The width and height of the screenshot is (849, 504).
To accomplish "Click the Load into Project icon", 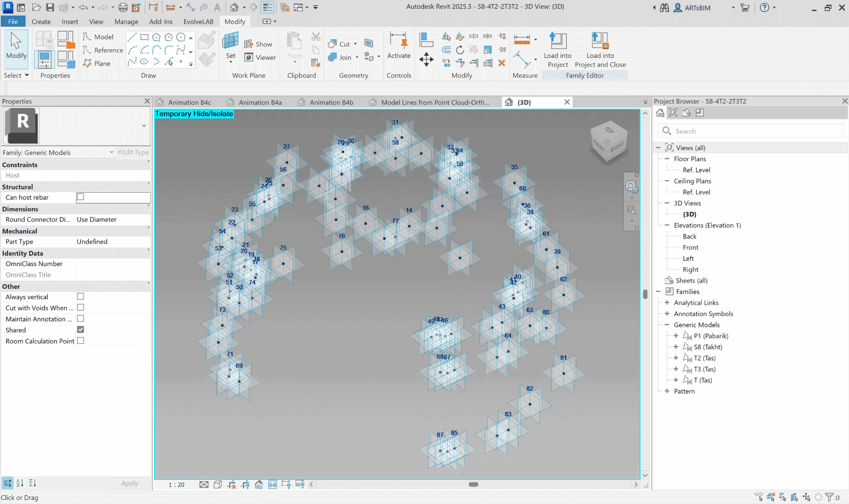I will (x=558, y=42).
